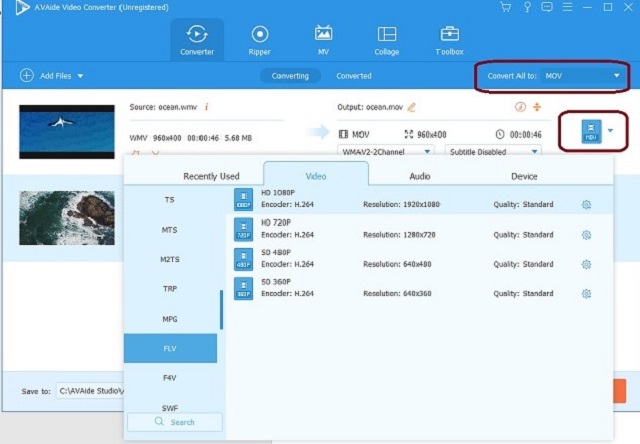Choose SWF format in the list
This screenshot has width=640, height=444.
tap(170, 407)
